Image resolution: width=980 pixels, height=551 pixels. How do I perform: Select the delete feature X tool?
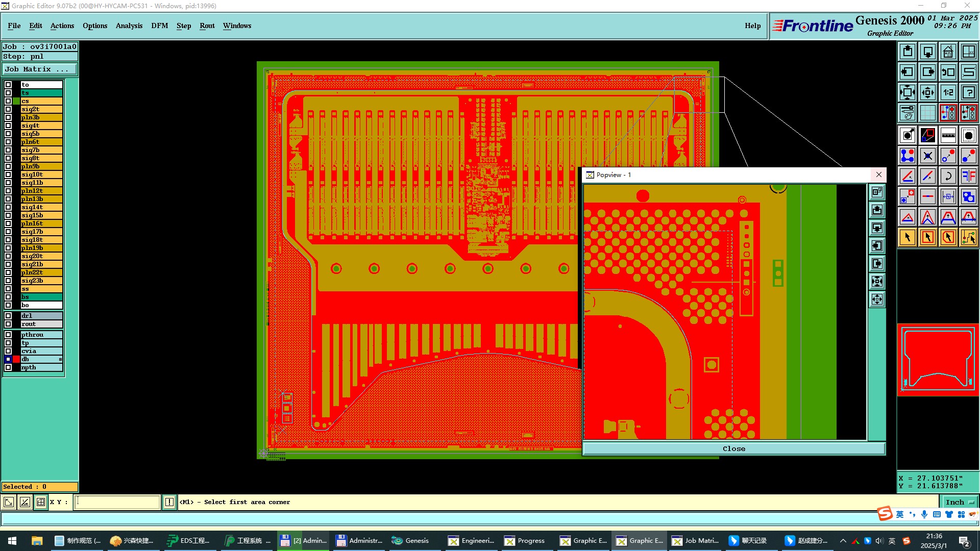coord(927,156)
